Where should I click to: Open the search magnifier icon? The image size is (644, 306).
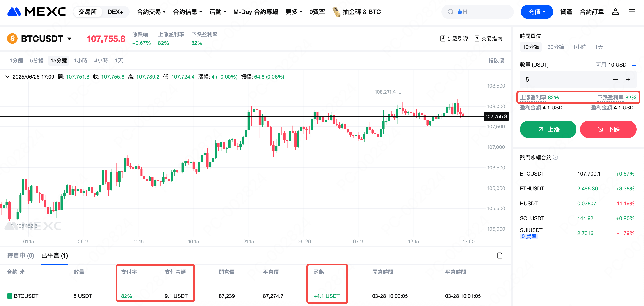pyautogui.click(x=450, y=12)
